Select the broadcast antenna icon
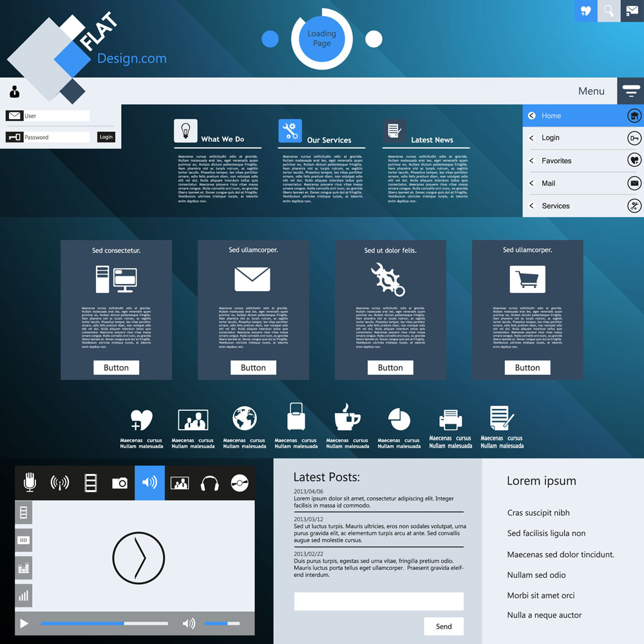 pos(60,482)
